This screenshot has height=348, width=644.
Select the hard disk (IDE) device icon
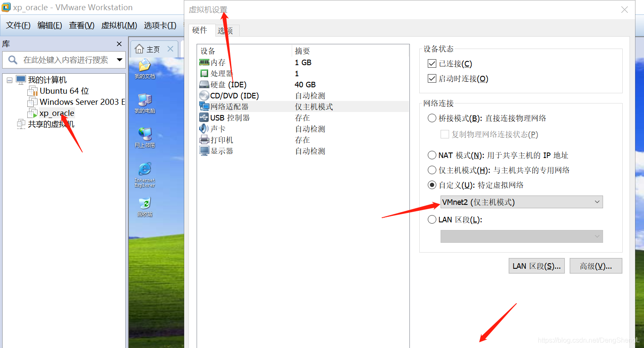[204, 84]
